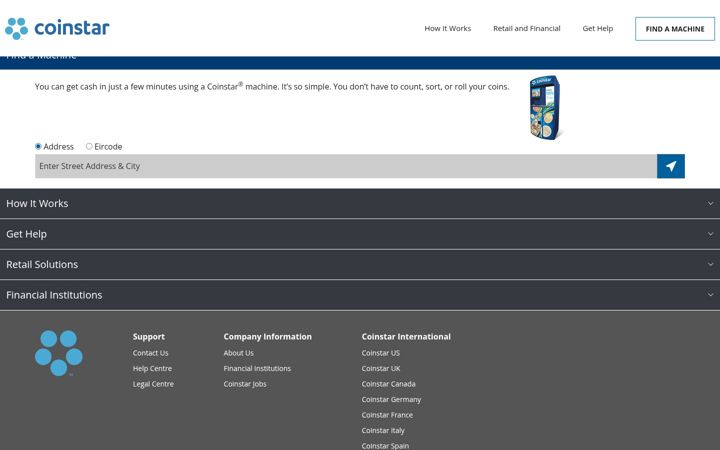Click the Coinstar International footer heading
This screenshot has height=450, width=720.
tap(406, 337)
